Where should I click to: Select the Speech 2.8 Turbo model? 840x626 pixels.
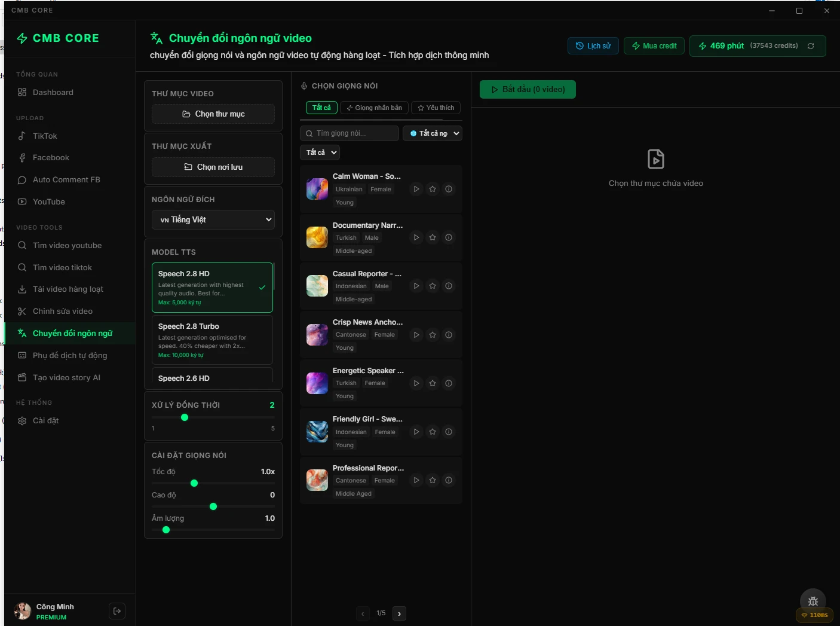212,340
